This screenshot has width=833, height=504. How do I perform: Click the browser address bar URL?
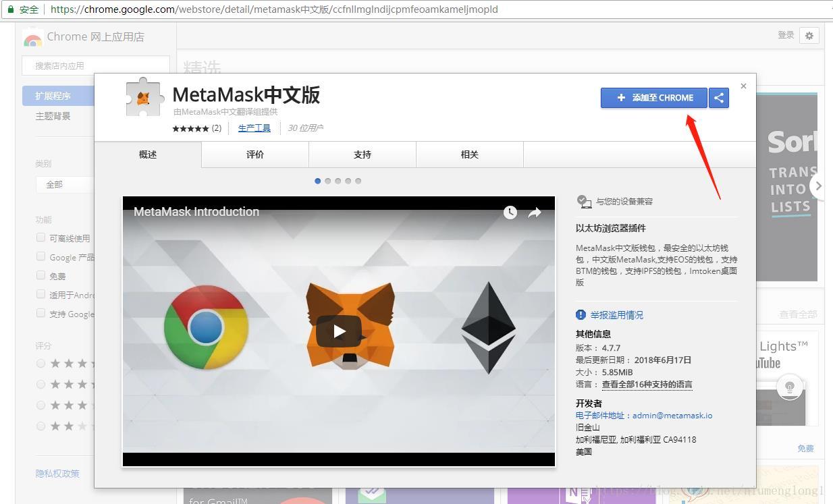pos(274,9)
